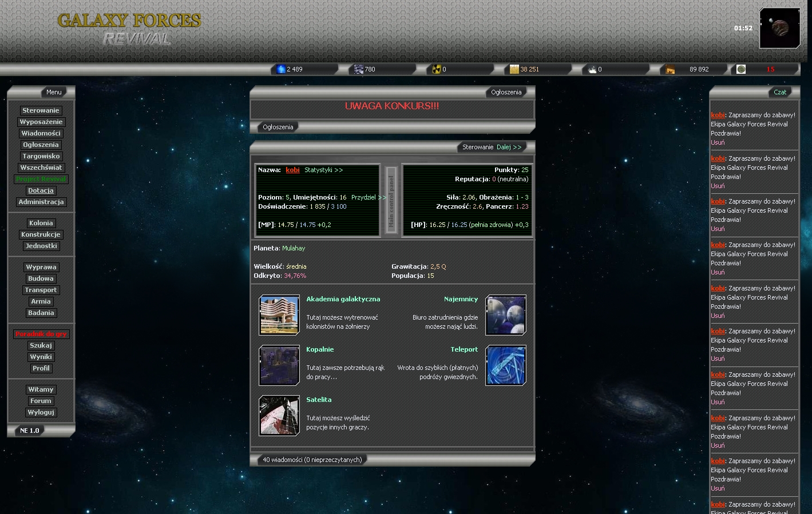Click the 01:52 clock
The image size is (812, 514).
pyautogui.click(x=743, y=28)
